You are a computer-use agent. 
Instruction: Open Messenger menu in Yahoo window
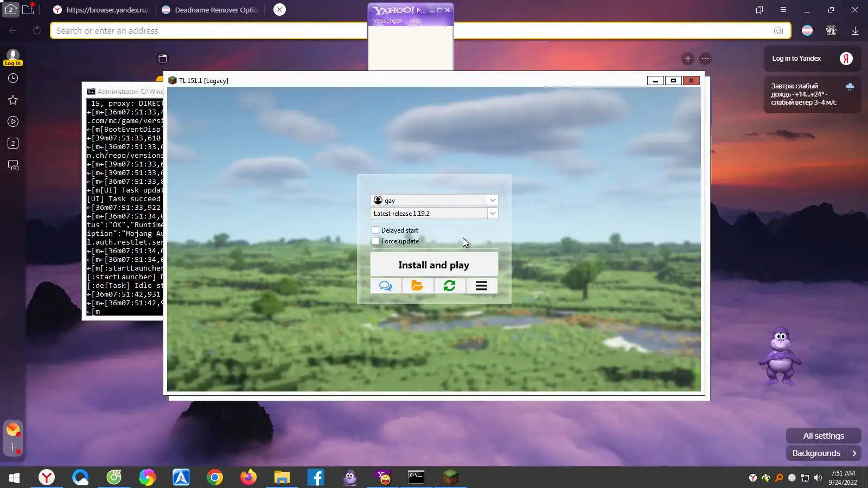387,21
